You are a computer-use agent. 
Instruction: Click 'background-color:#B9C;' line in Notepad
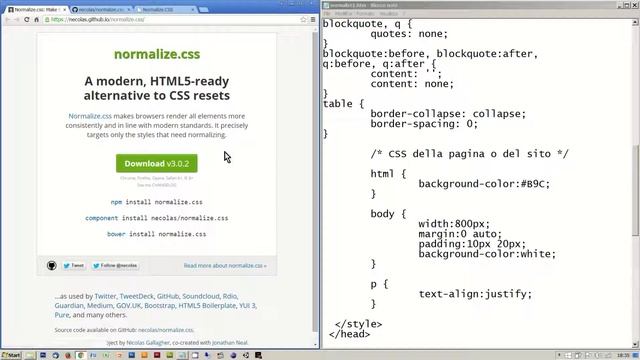pos(484,184)
